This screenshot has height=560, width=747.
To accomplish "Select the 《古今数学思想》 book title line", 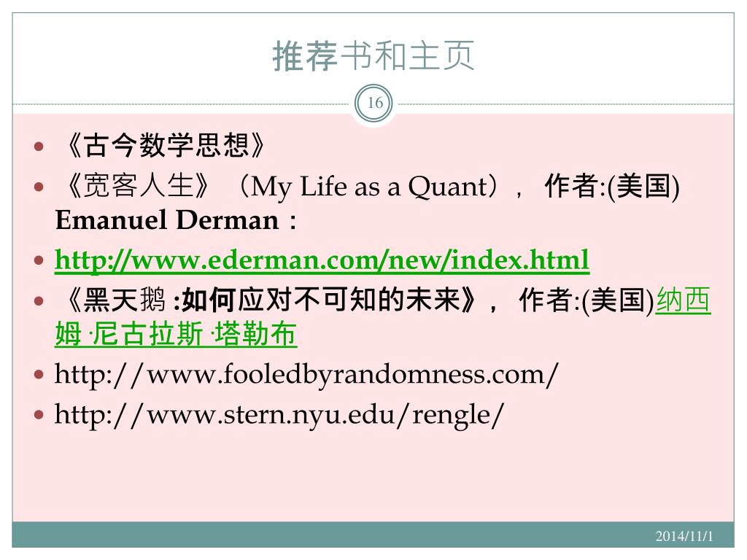I will 165,145.
